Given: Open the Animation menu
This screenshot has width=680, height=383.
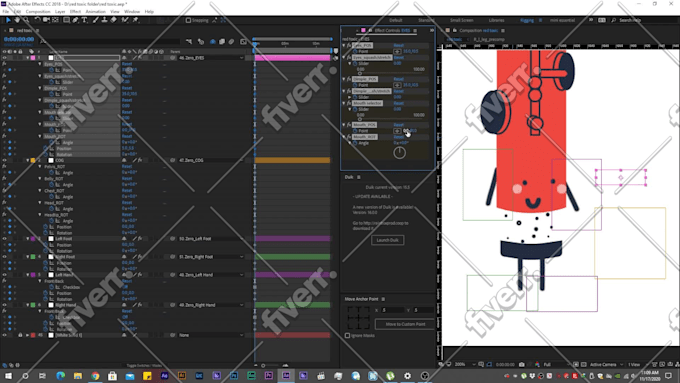Looking at the screenshot, I should (95, 11).
